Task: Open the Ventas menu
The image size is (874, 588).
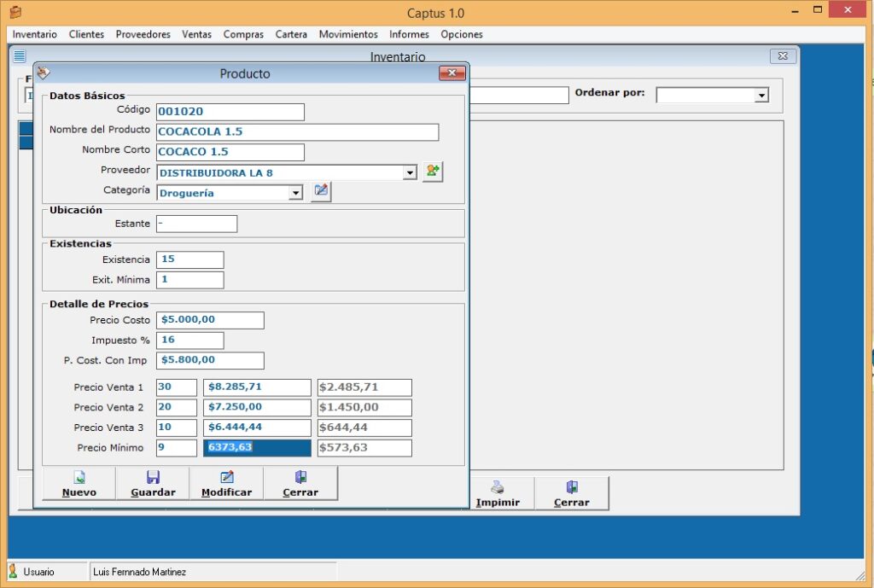Action: (x=197, y=34)
